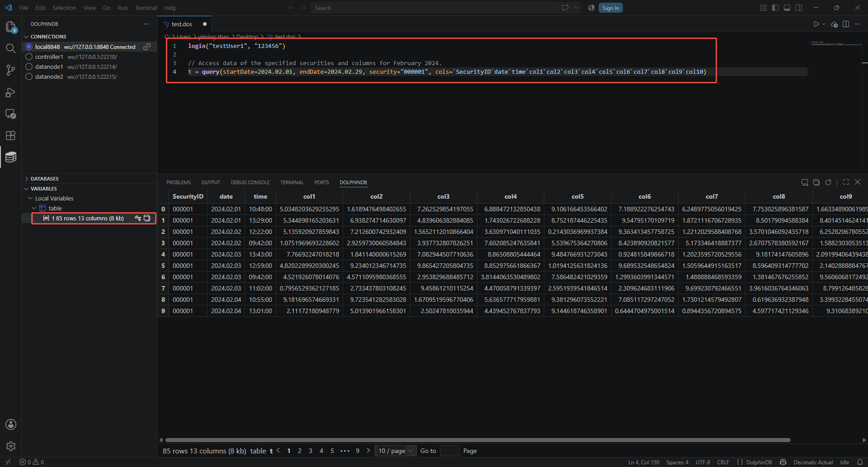The width and height of the screenshot is (868, 467).
Task: Refresh the DolphinDB data table
Action: pyautogui.click(x=828, y=182)
